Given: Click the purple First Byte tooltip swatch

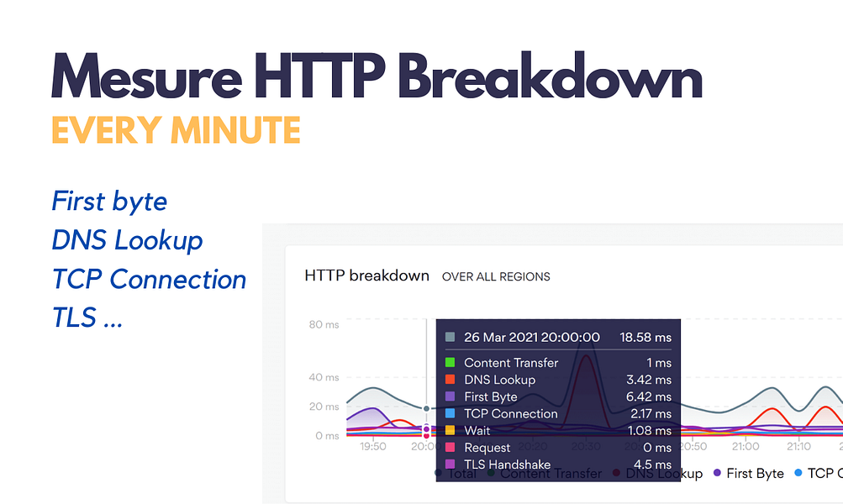Looking at the screenshot, I should (x=450, y=396).
